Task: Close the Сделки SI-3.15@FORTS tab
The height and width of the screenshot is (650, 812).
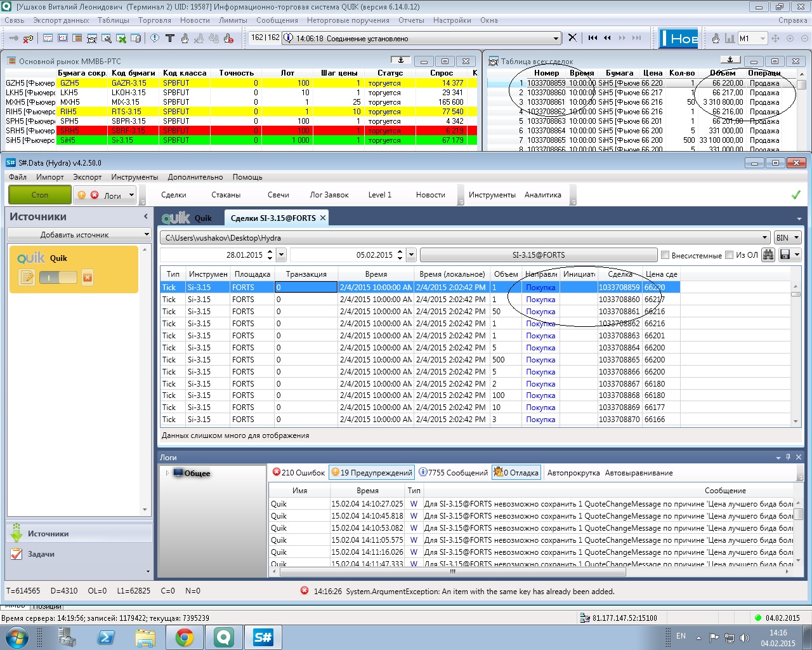Action: [323, 218]
